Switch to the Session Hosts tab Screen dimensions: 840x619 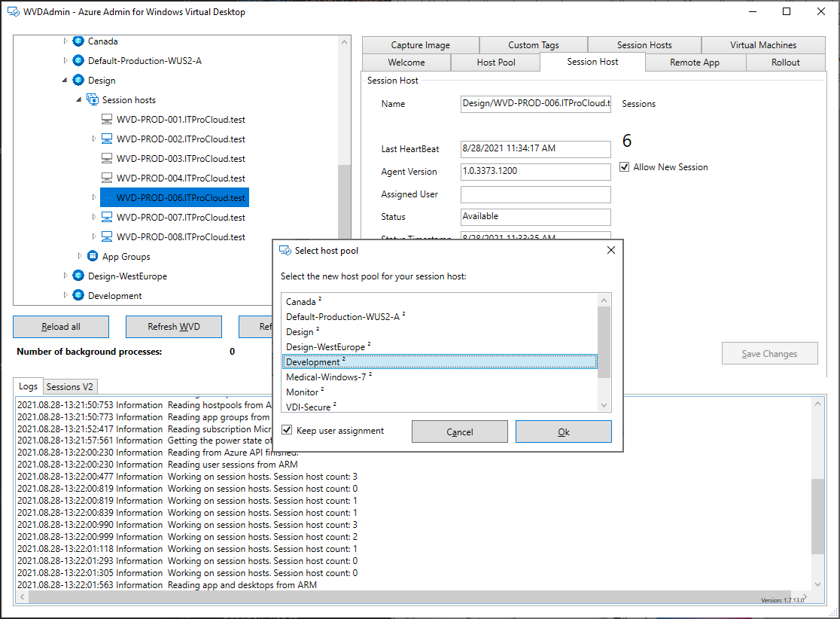pyautogui.click(x=644, y=45)
